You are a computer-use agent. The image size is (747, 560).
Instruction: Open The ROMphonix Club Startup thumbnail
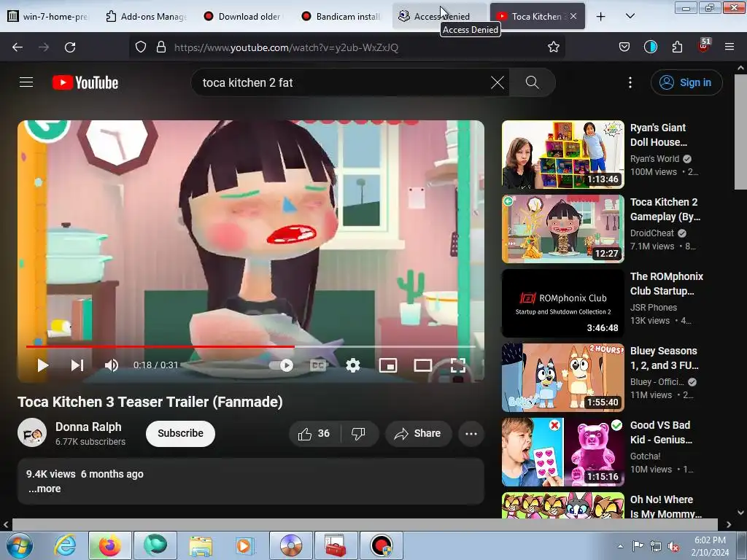[x=563, y=303]
